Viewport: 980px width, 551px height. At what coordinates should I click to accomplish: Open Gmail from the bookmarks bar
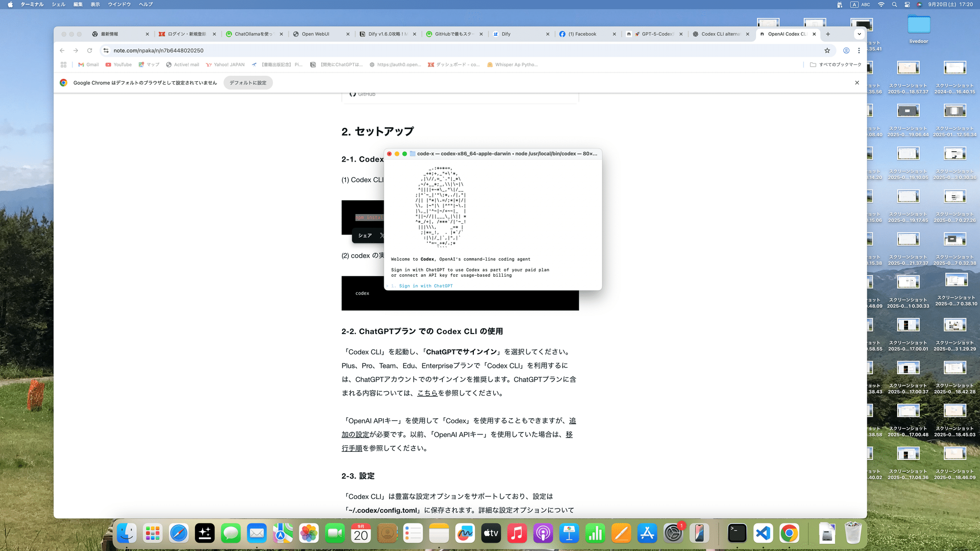(88, 64)
